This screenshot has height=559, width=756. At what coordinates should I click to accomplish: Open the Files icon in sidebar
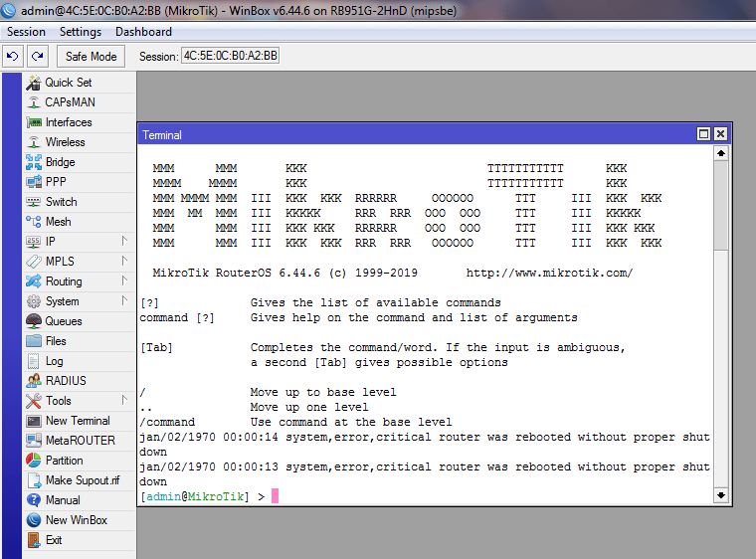[x=34, y=341]
